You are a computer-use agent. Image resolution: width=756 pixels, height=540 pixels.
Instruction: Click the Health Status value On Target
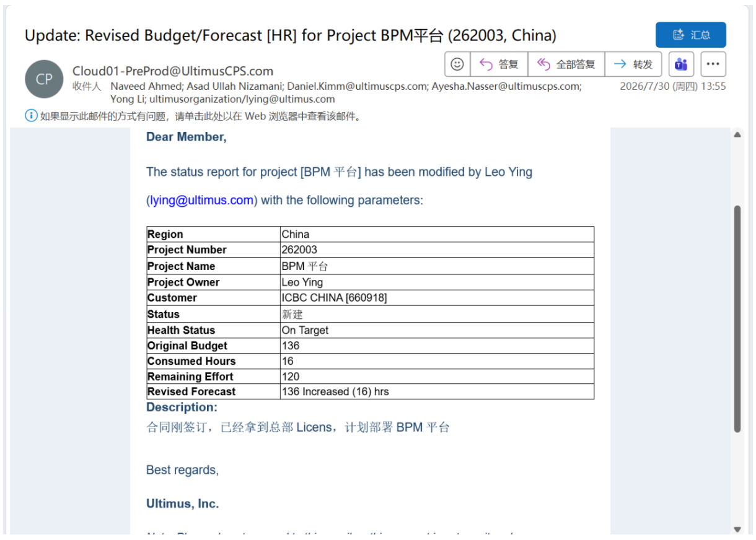(437, 330)
